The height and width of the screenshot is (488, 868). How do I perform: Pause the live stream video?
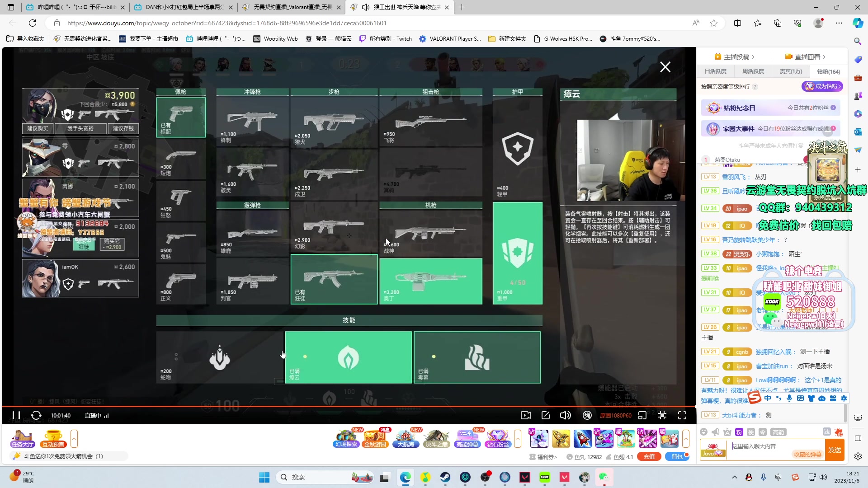point(16,415)
